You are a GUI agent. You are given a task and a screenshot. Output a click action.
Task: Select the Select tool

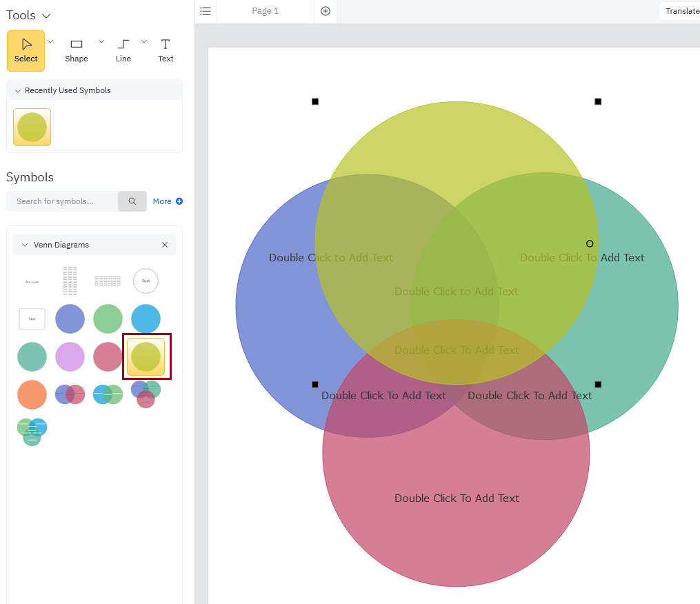[26, 50]
